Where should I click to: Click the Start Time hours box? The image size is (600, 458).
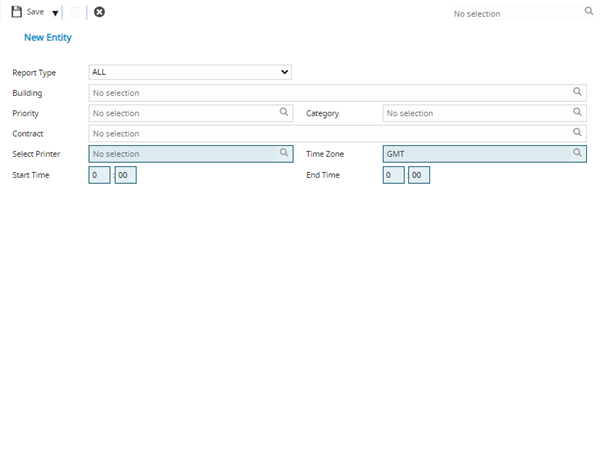99,175
